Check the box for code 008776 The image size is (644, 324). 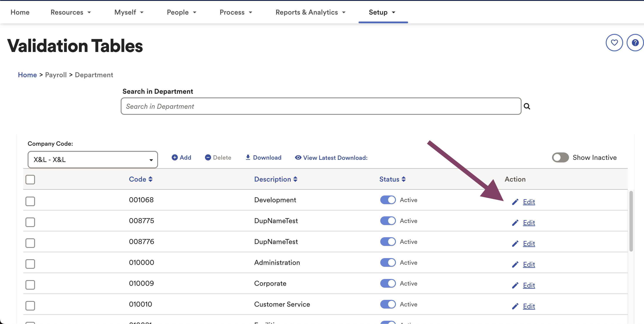[x=30, y=243]
